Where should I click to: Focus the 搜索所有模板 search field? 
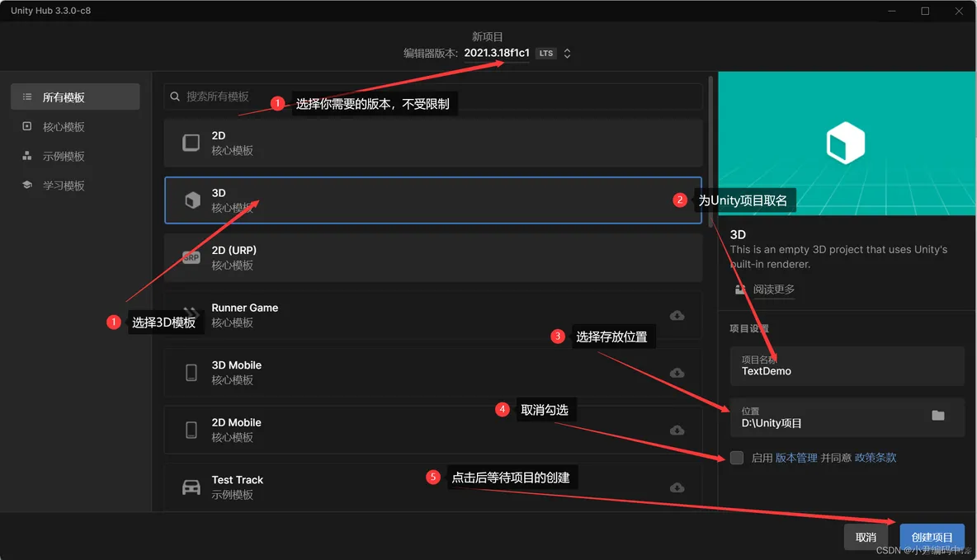(x=433, y=96)
